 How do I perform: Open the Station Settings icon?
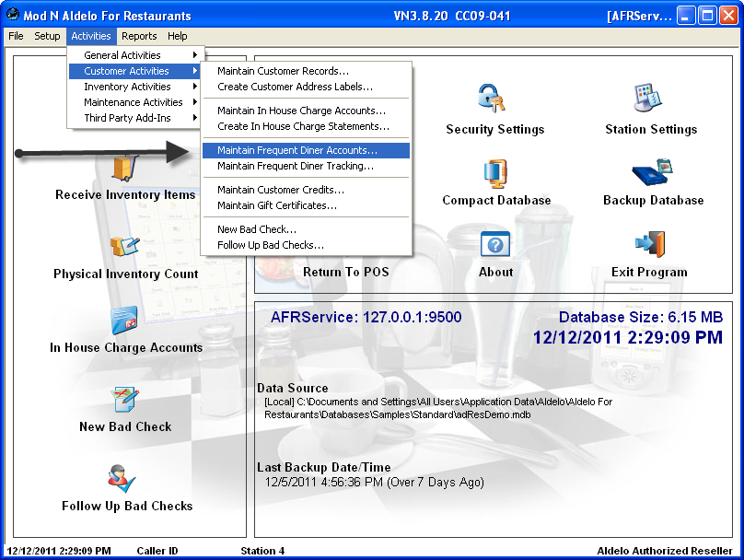(647, 98)
